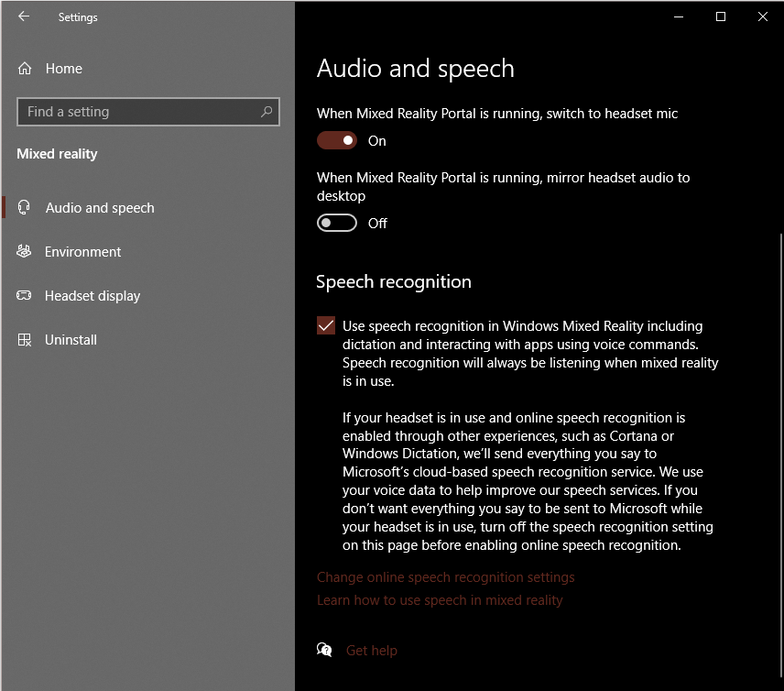Click the Get help chat bubble icon

[x=324, y=650]
